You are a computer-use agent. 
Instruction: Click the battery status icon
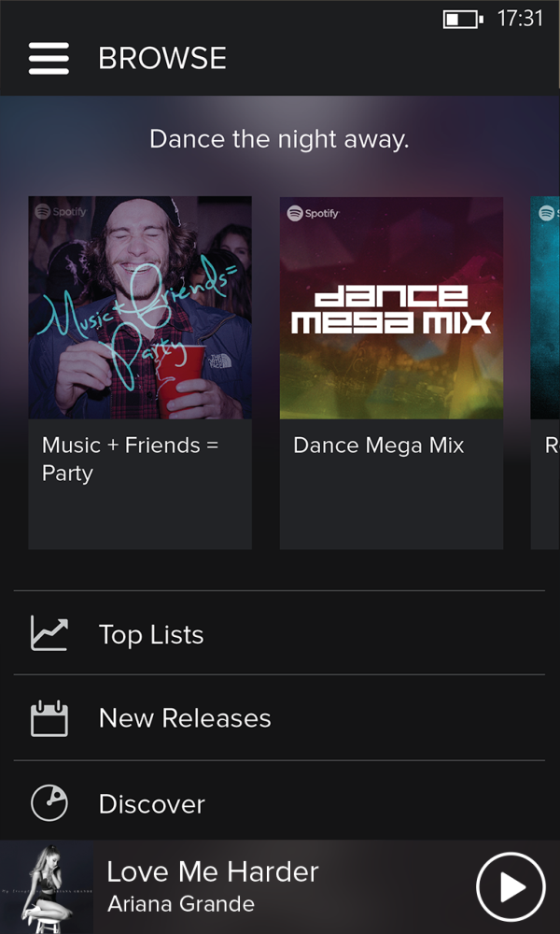(463, 19)
